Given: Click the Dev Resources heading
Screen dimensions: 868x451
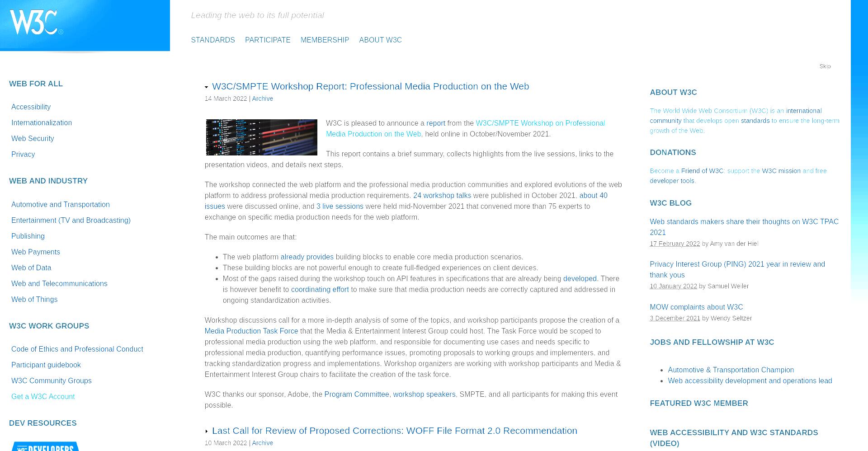Looking at the screenshot, I should 43,423.
